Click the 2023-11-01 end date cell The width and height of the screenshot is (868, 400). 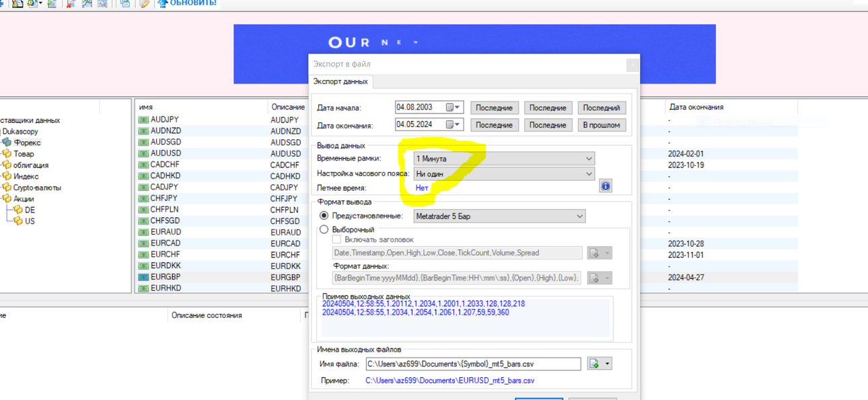(686, 255)
